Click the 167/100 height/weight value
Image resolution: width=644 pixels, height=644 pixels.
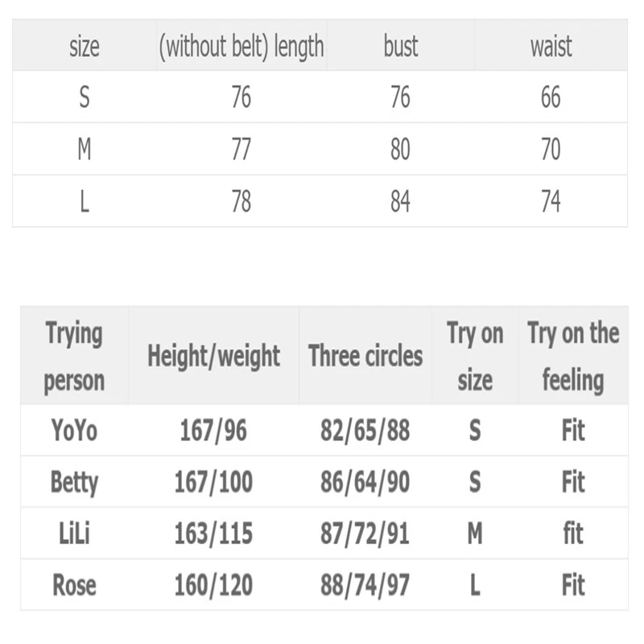click(213, 482)
